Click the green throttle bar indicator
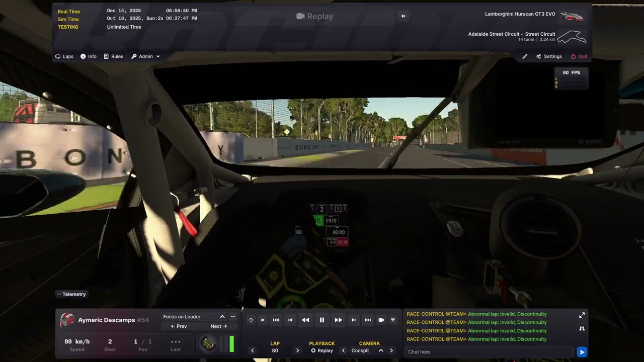This screenshot has height=362, width=644. point(232,344)
